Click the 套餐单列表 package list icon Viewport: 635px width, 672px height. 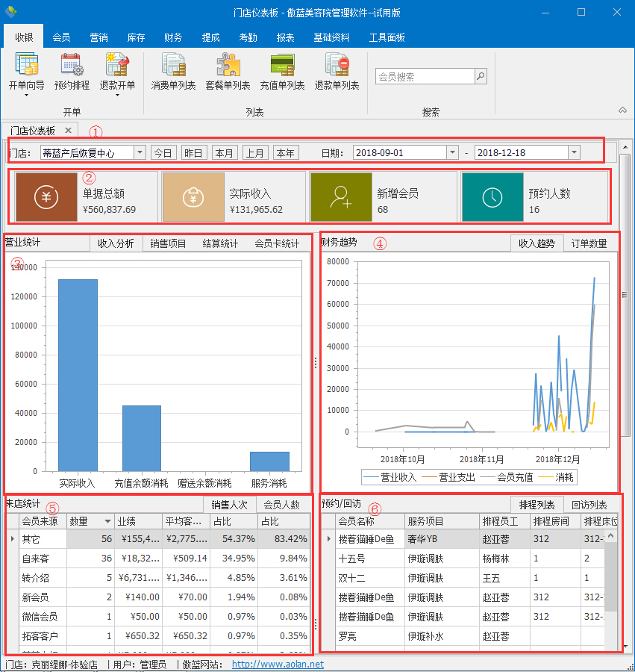coord(228,66)
